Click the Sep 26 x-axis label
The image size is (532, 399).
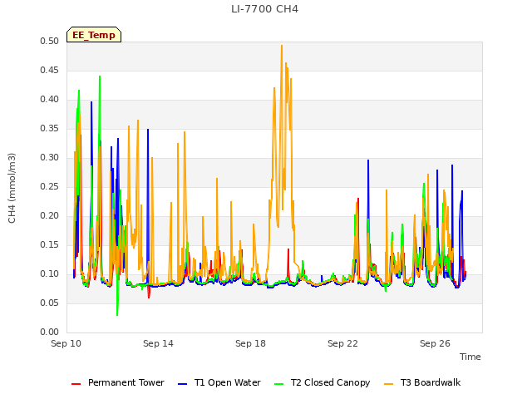coord(435,343)
